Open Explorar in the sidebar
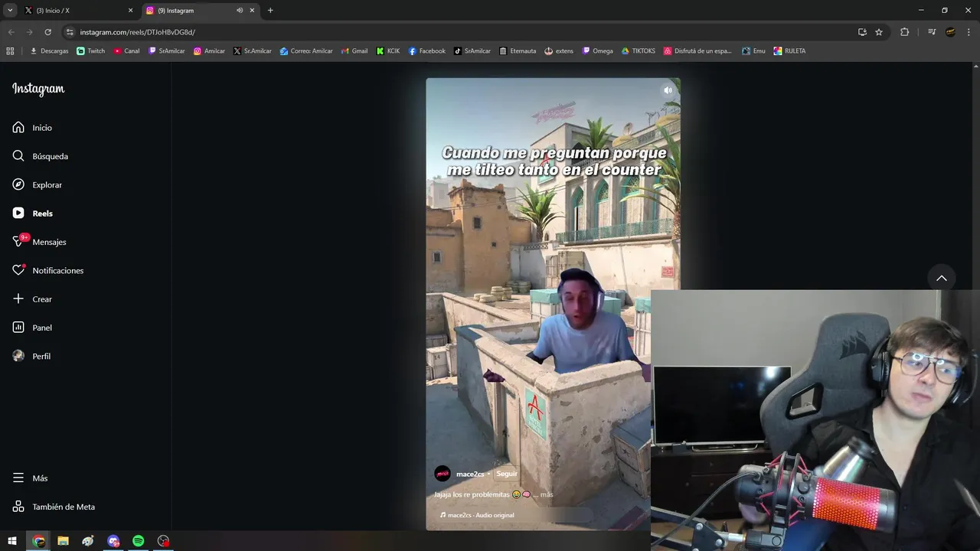Image resolution: width=980 pixels, height=551 pixels. (38, 185)
